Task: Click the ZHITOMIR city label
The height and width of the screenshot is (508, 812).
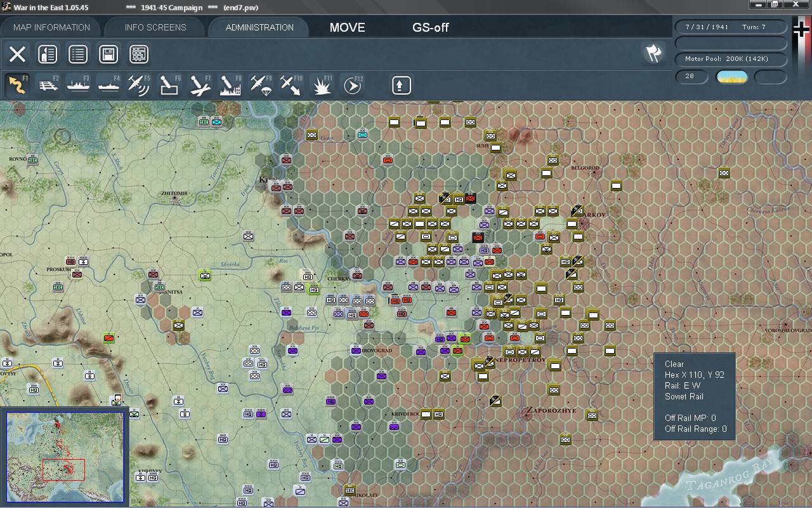Action: point(174,193)
